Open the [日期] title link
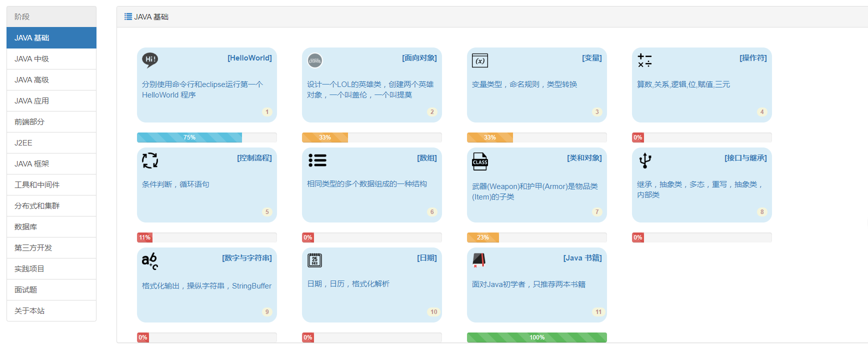 tap(427, 258)
